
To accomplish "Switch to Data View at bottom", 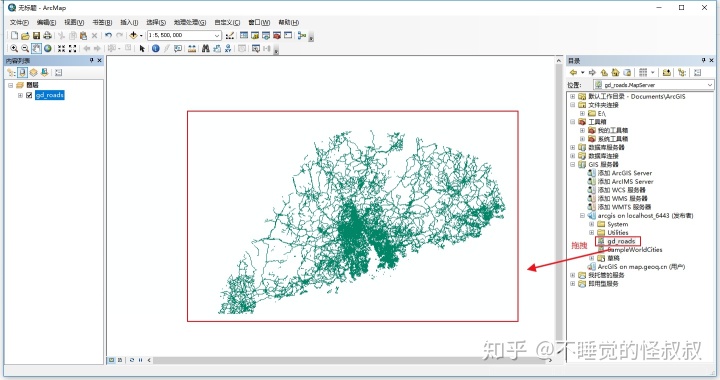I will coord(112,360).
